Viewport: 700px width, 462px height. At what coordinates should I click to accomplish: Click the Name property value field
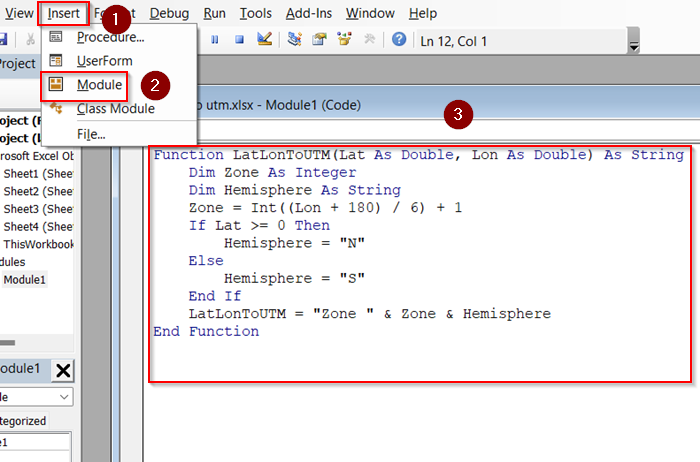coord(35,442)
